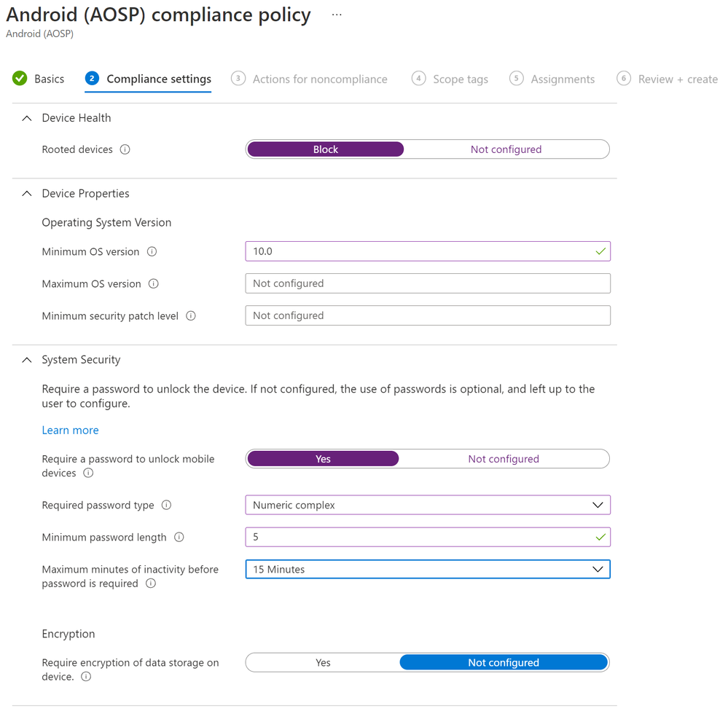Open the Required password type dropdown

428,505
